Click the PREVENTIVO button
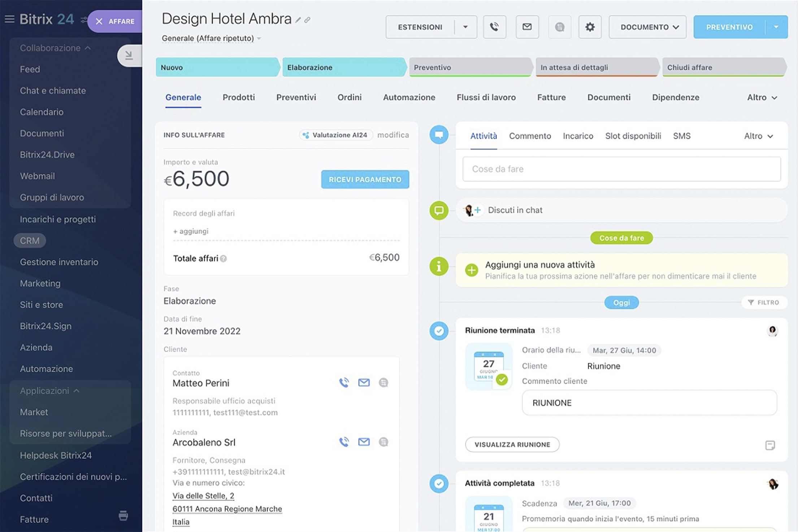 729,27
